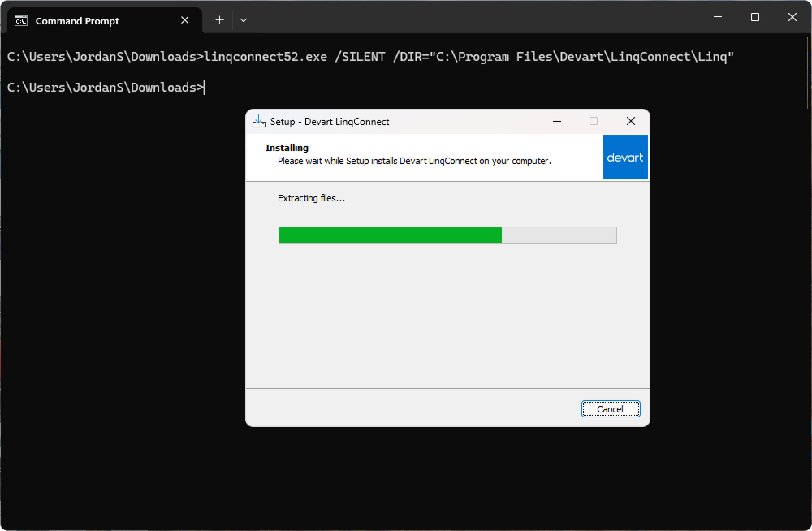
Task: Select the Extracting files status text
Action: click(x=311, y=197)
